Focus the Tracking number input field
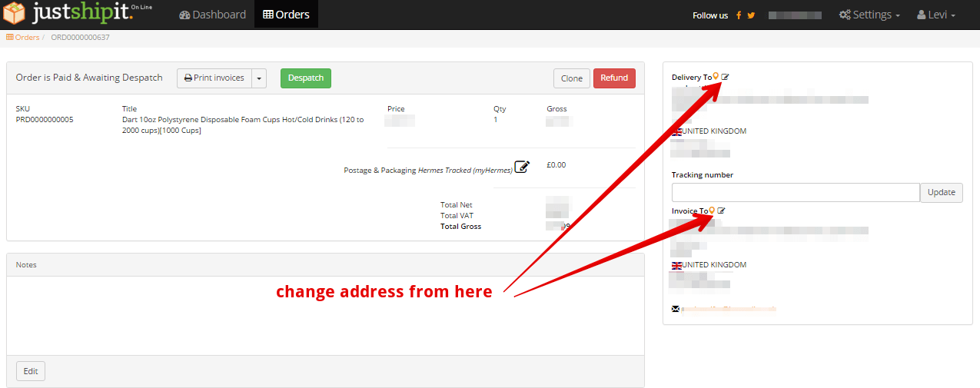The width and height of the screenshot is (980, 388). pos(796,192)
